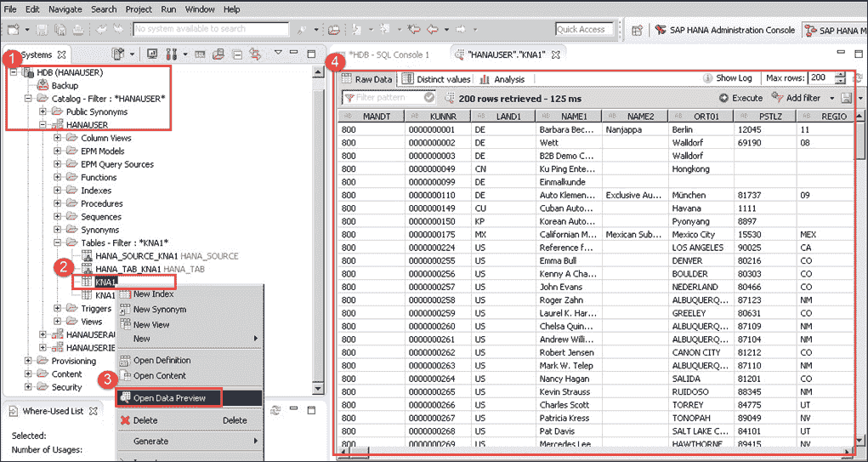Collapse the HDB (HANAUSER) system node
Screen dimensions: 868x462
[x=14, y=72]
